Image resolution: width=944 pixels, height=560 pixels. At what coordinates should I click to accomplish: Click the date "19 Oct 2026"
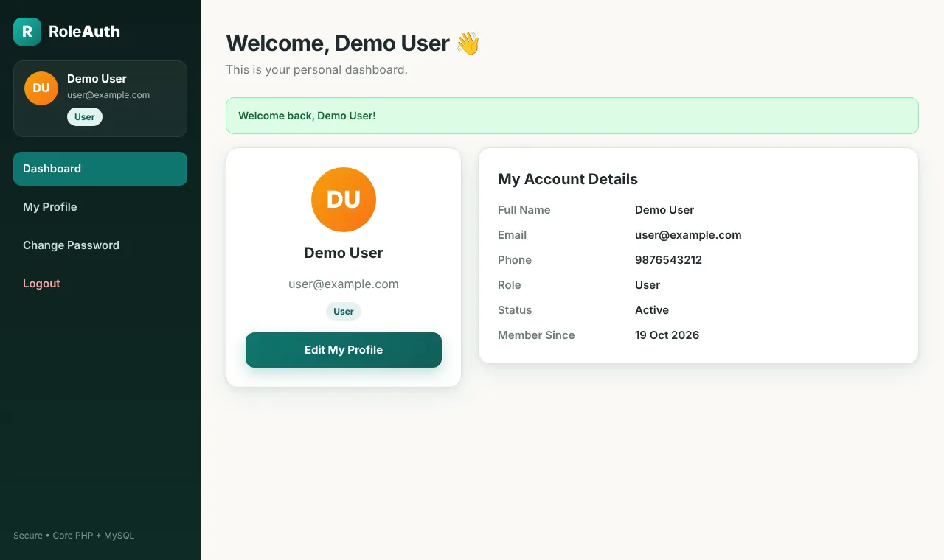point(667,335)
